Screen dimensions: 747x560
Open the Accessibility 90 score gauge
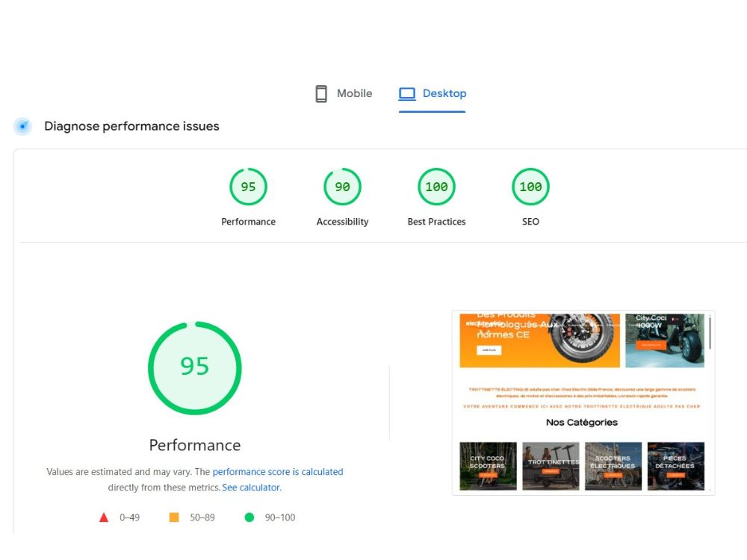(x=342, y=187)
